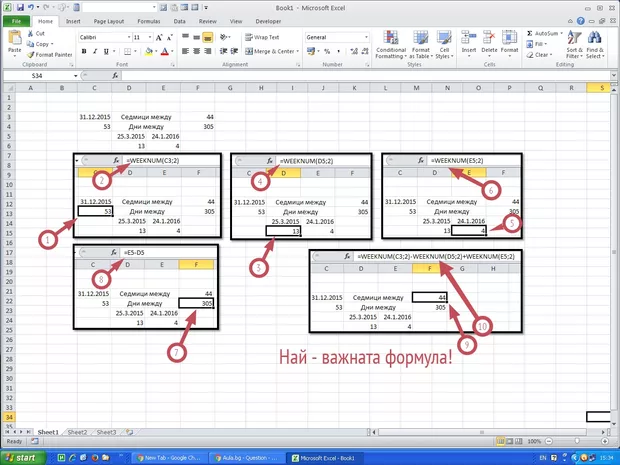
Task: Click the AutoSum sigma icon
Action: (x=530, y=34)
